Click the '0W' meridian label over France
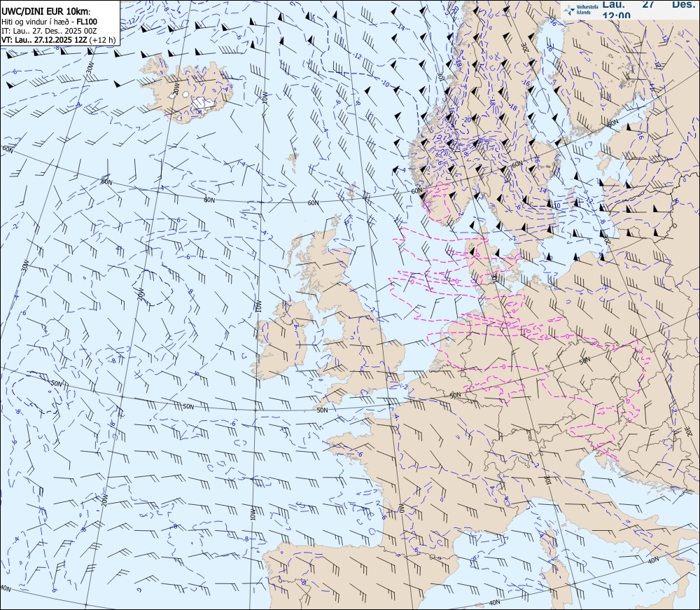Viewport: 700px width, 610px height. pos(401,508)
